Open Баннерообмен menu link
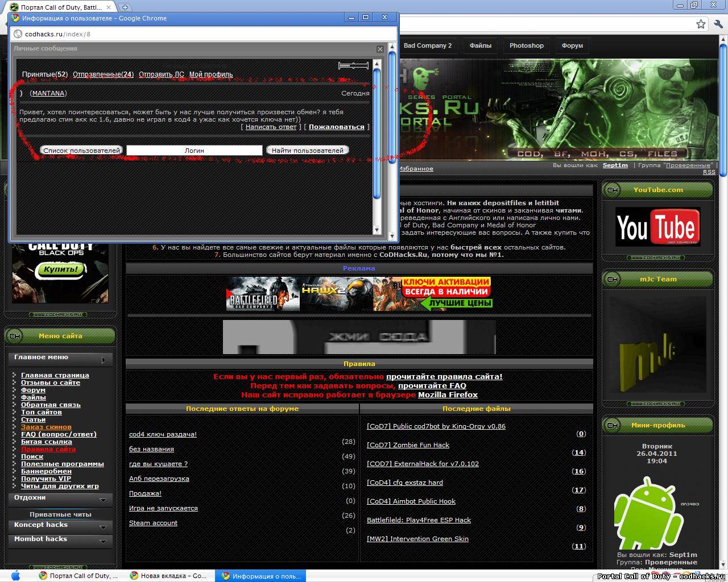The width and height of the screenshot is (728, 582). 46,471
